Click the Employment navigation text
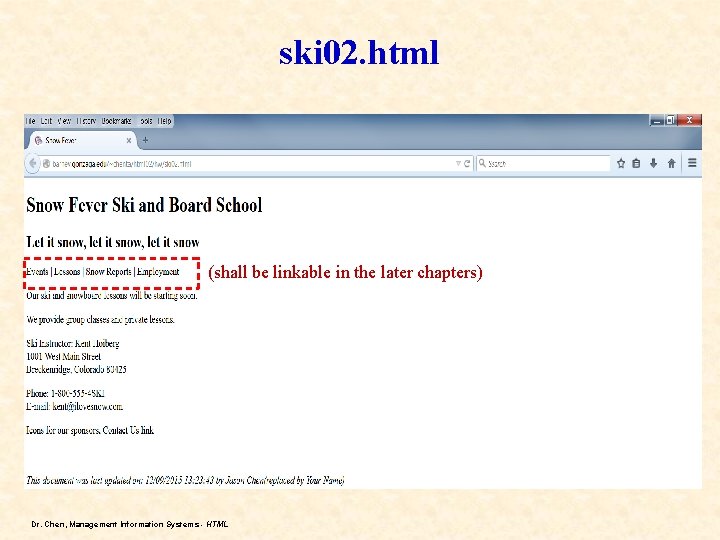This screenshot has height=540, width=720. pyautogui.click(x=158, y=272)
